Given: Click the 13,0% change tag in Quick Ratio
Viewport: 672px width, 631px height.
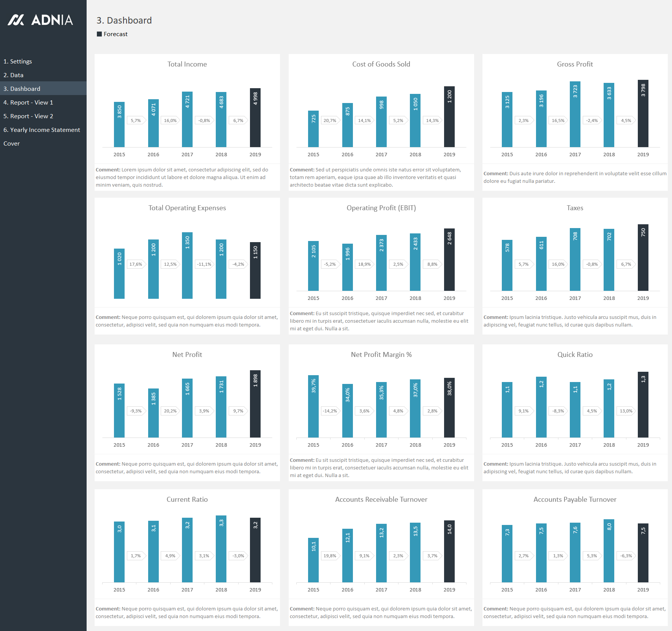Looking at the screenshot, I should click(626, 411).
